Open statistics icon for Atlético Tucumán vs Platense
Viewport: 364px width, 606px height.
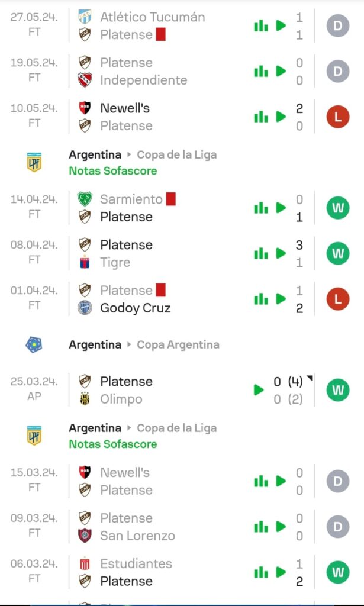[x=260, y=26]
